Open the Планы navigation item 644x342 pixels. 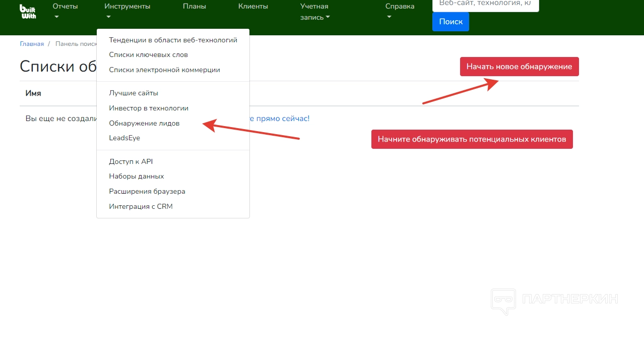(194, 7)
